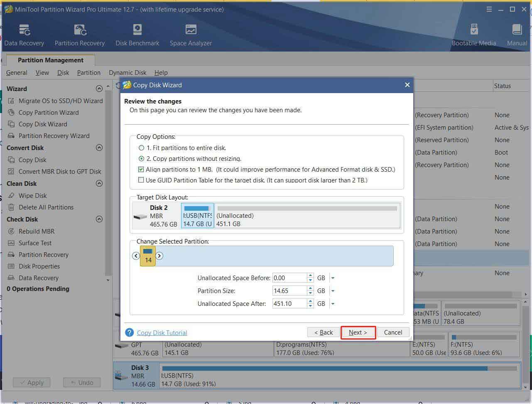
Task: Click the Status column header
Action: click(503, 86)
